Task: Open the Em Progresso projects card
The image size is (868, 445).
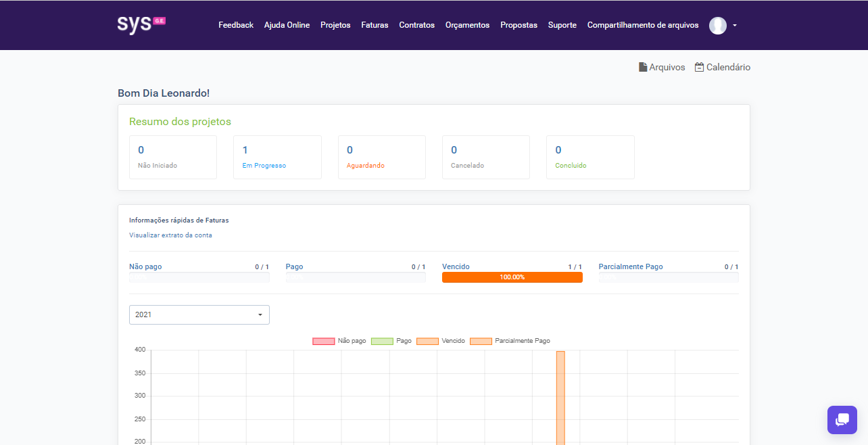Action: pos(276,157)
